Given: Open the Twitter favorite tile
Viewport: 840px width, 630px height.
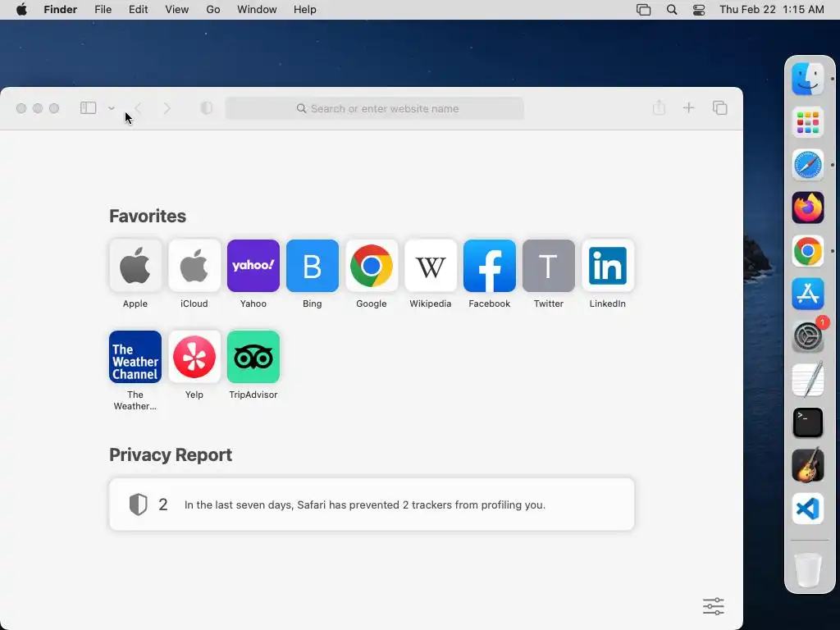Looking at the screenshot, I should coord(549,266).
